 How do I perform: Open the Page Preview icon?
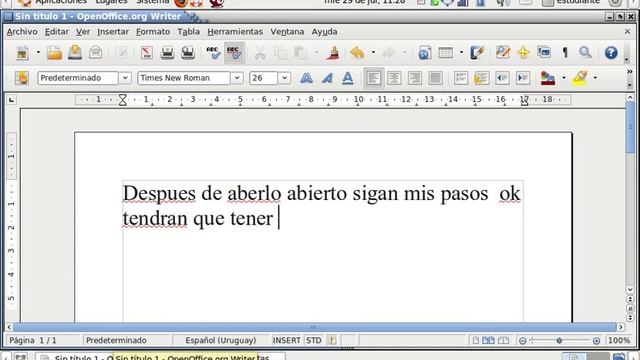point(188,53)
